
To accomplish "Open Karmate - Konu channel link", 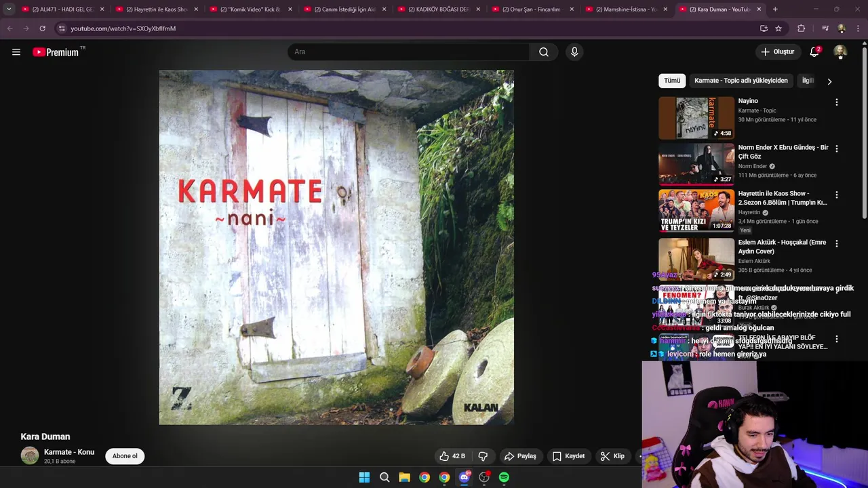I will [x=69, y=452].
